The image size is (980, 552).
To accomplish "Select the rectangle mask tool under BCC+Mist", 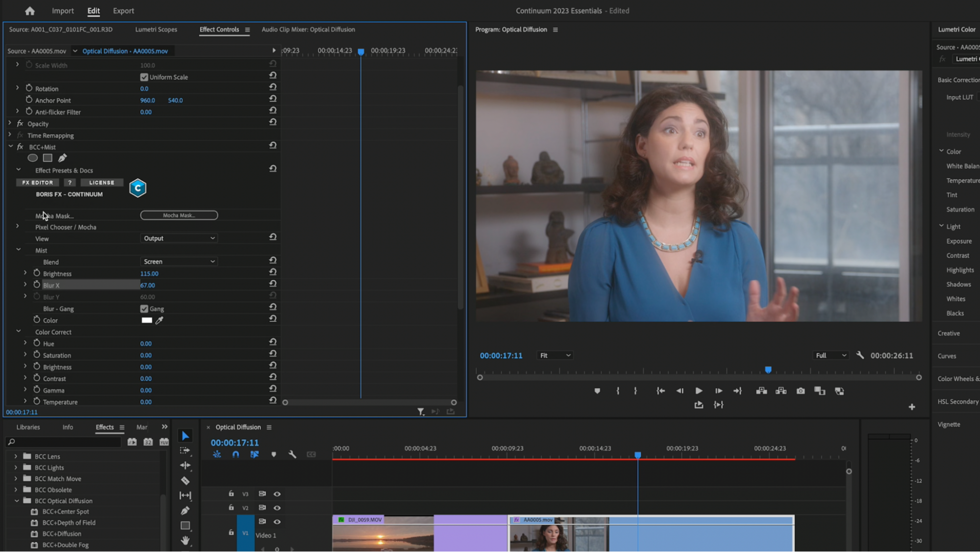I will coord(48,158).
